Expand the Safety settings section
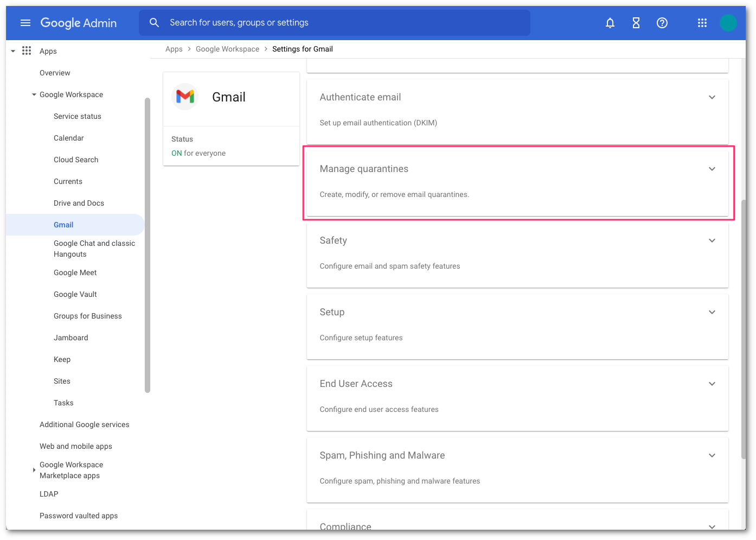The height and width of the screenshot is (540, 756). [712, 240]
